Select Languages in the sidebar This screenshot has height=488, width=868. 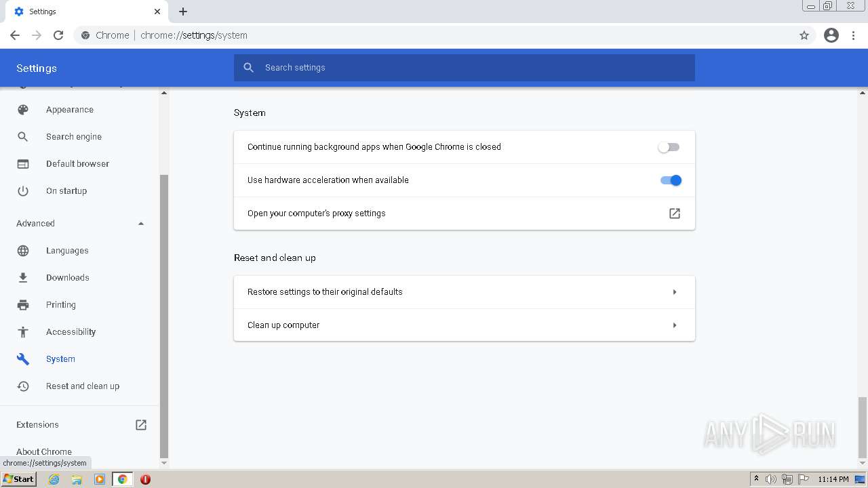[x=67, y=251]
